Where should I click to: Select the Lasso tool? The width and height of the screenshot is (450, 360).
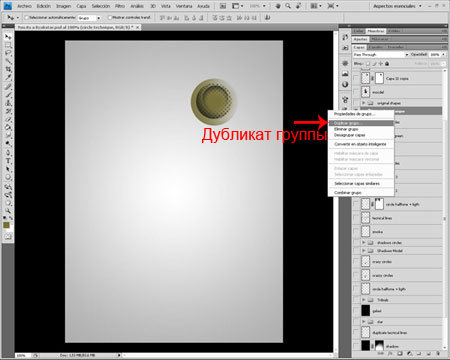click(x=8, y=53)
